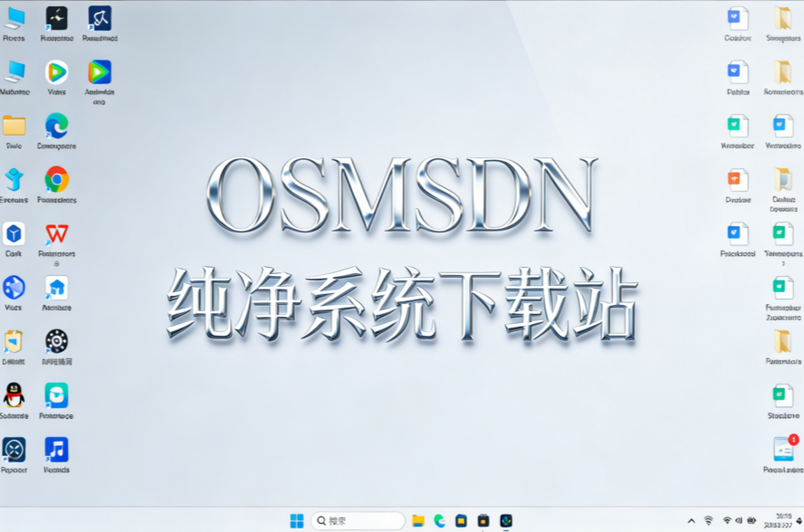Open the folder containing a document, labeled Daoltuz

click(783, 180)
